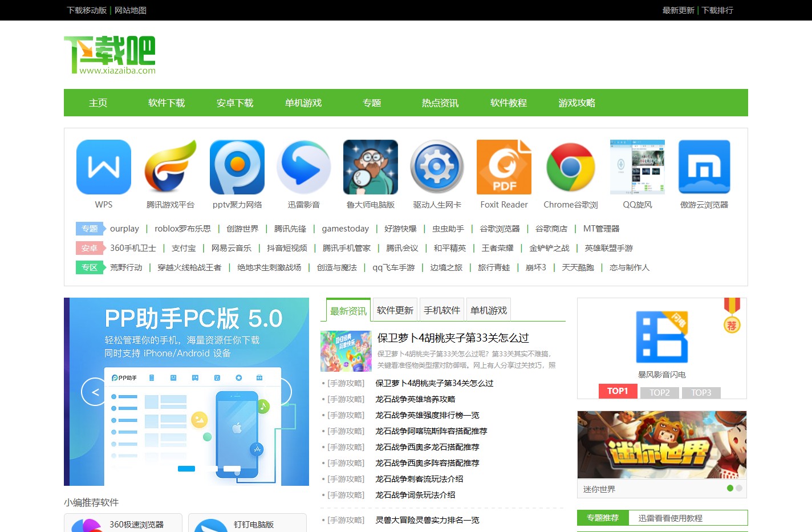Open 荒野行动 link
Screen dimensions: 812x532
pyautogui.click(x=126, y=267)
